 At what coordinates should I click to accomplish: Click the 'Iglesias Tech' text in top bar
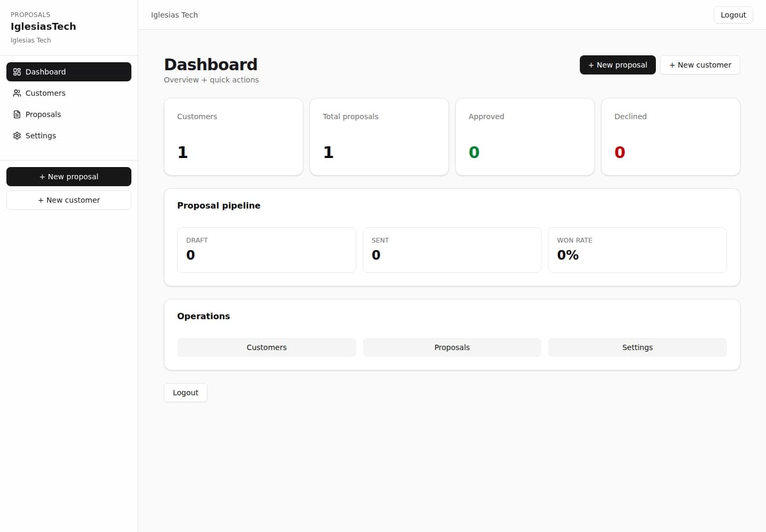pos(174,15)
